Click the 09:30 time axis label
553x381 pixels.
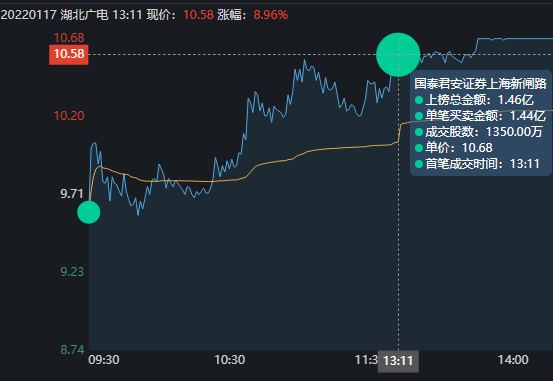click(104, 360)
